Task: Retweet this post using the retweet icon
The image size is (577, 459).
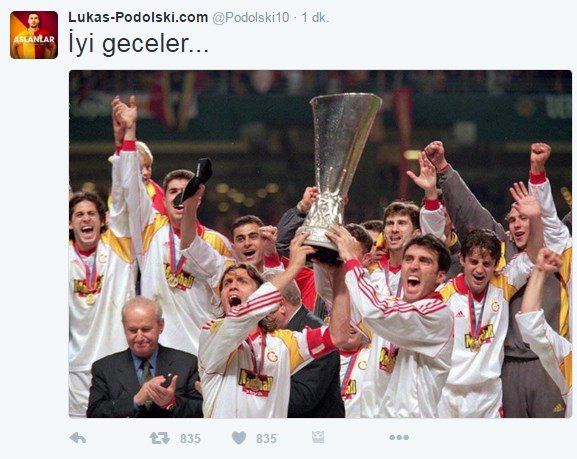Action: click(160, 438)
